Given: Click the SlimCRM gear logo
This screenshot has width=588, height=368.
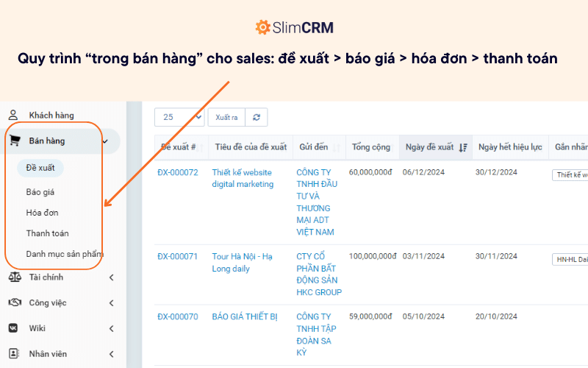Looking at the screenshot, I should [262, 27].
